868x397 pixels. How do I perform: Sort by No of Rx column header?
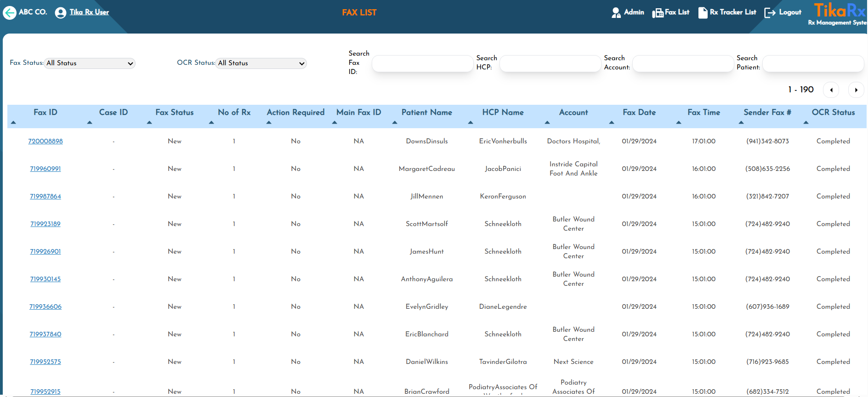pos(234,112)
